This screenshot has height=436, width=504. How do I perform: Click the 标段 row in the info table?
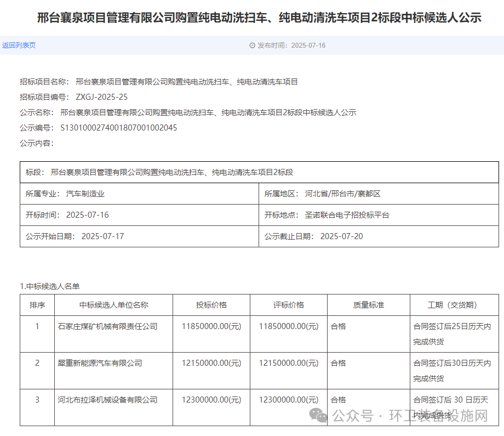point(259,172)
